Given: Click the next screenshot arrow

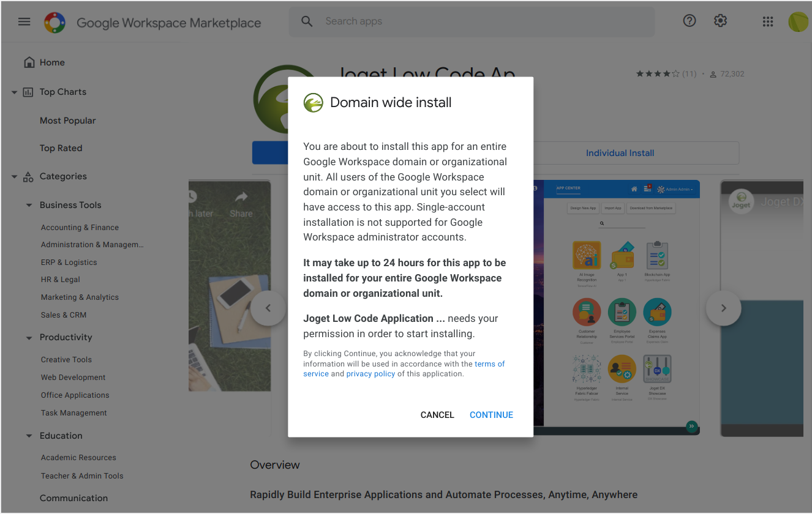Looking at the screenshot, I should point(723,308).
